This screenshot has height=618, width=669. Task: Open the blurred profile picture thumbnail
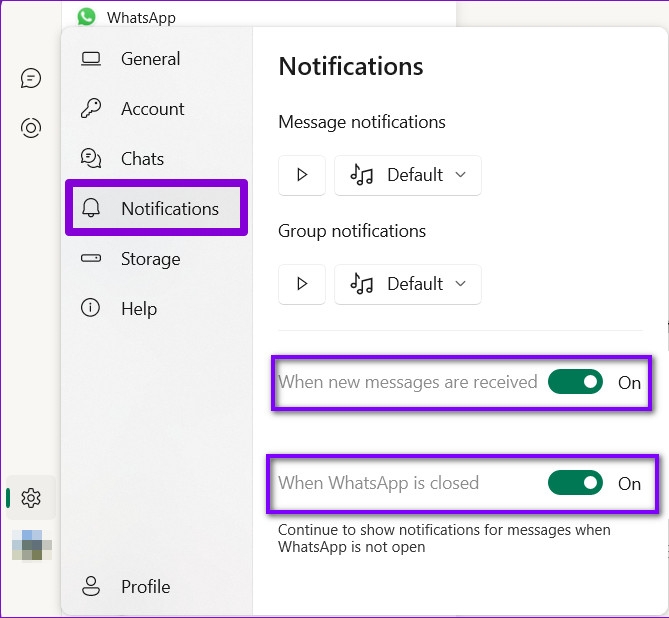[32, 545]
